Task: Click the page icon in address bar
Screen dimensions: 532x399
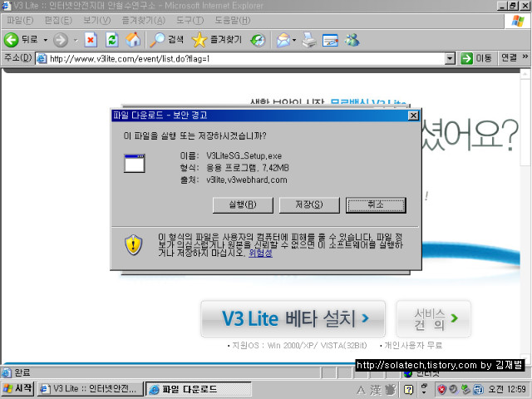Action: click(42, 59)
